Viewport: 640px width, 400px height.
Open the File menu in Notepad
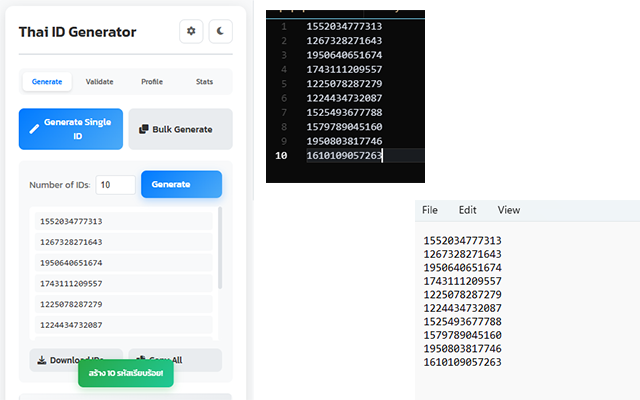click(x=430, y=210)
